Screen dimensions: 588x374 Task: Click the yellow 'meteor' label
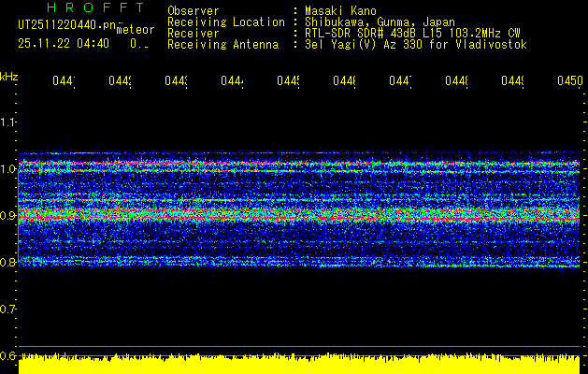point(135,30)
